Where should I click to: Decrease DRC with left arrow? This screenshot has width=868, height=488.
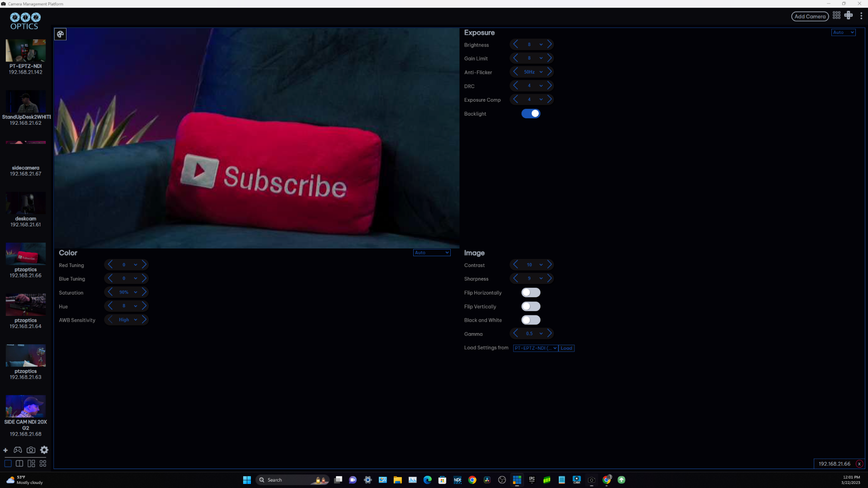pyautogui.click(x=515, y=85)
